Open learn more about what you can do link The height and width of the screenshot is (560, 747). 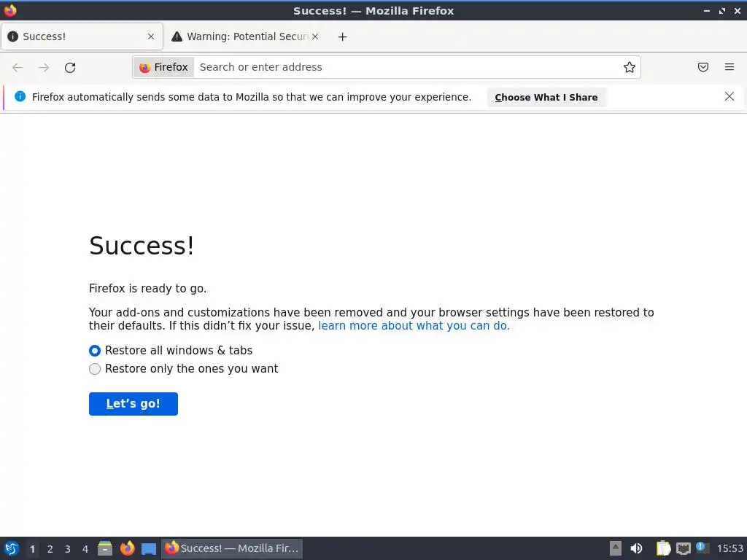414,326
